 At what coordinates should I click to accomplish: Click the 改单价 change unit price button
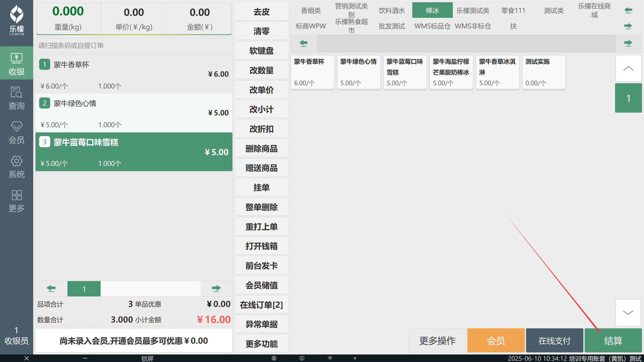[262, 90]
